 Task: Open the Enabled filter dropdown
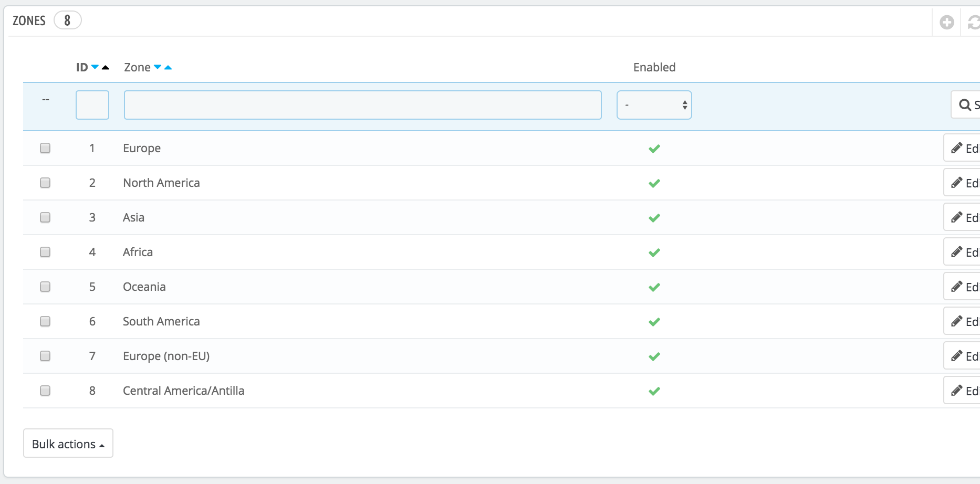click(654, 105)
